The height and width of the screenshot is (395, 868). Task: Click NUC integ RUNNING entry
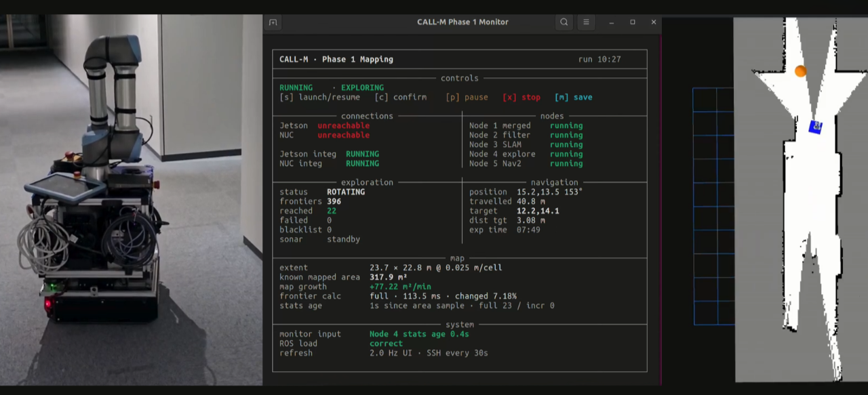(x=330, y=164)
